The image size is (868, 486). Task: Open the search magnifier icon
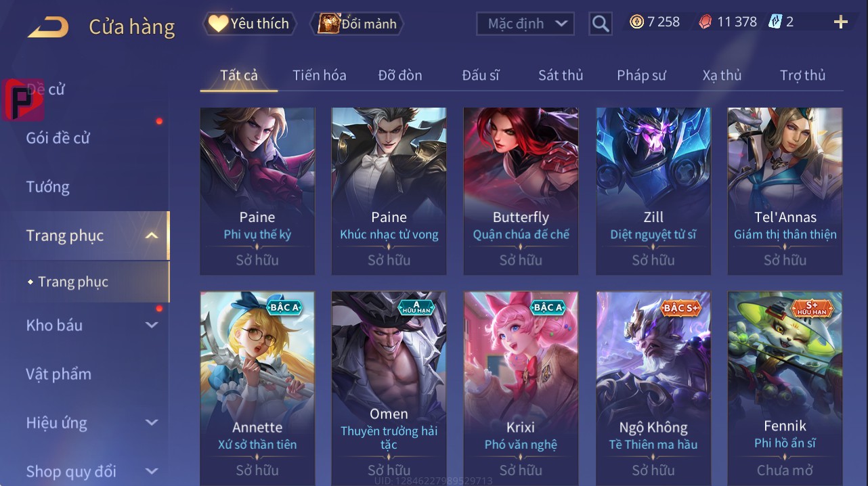(x=601, y=24)
